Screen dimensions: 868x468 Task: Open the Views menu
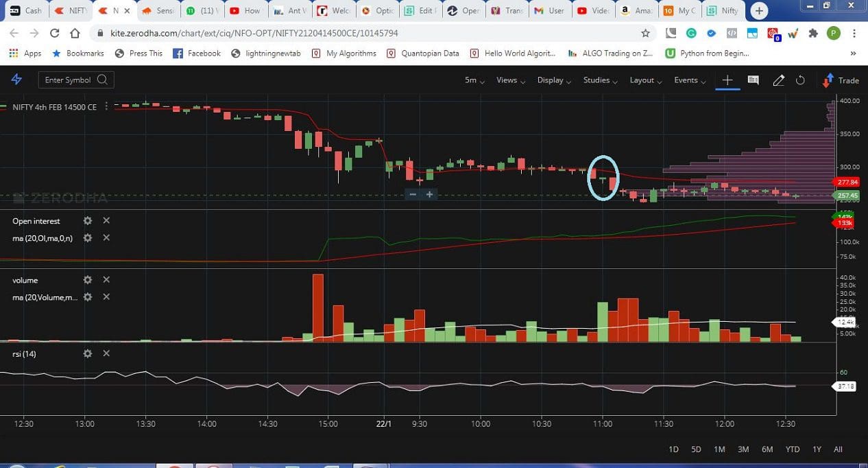508,80
